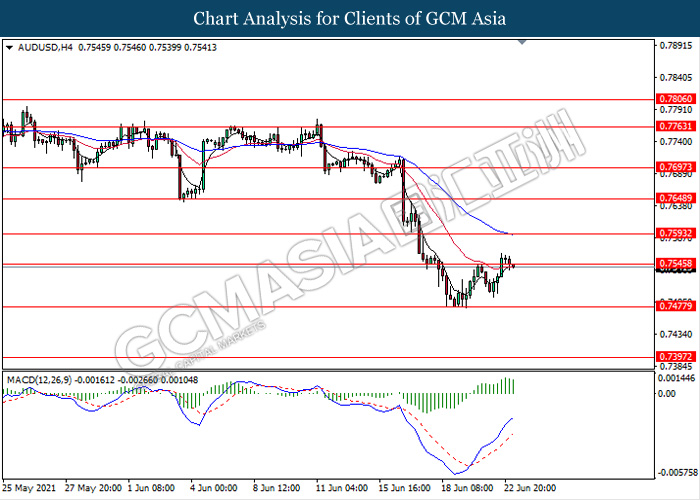Click the AUDUSD,H4 symbol title text
This screenshot has width=700, height=500.
[x=45, y=47]
